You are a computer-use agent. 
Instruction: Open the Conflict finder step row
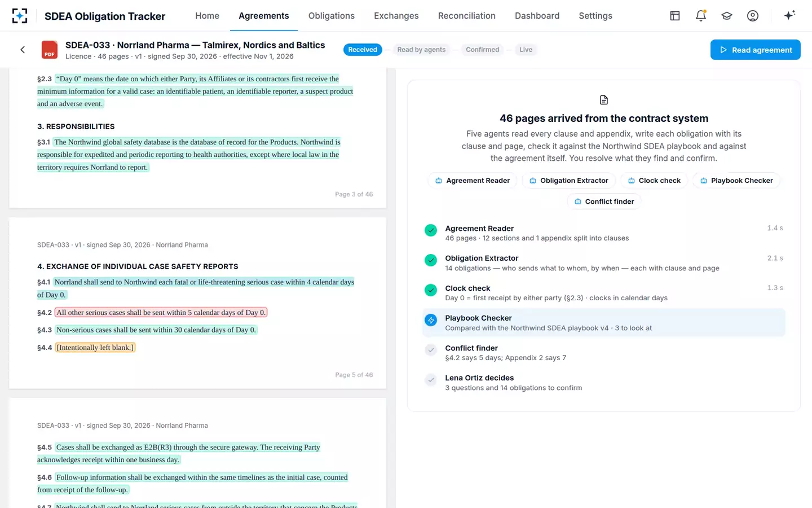tap(604, 353)
